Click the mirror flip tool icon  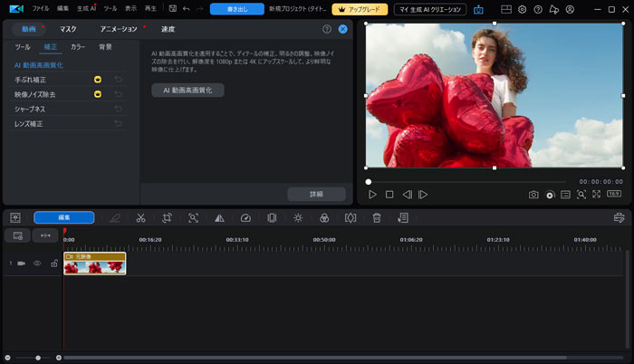(x=219, y=218)
